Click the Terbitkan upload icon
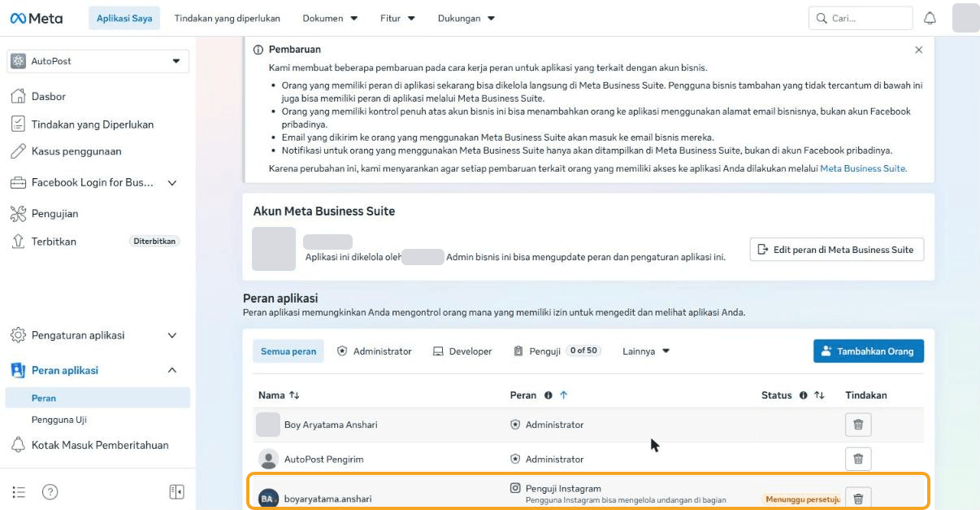Image resolution: width=980 pixels, height=510 pixels. [x=18, y=242]
